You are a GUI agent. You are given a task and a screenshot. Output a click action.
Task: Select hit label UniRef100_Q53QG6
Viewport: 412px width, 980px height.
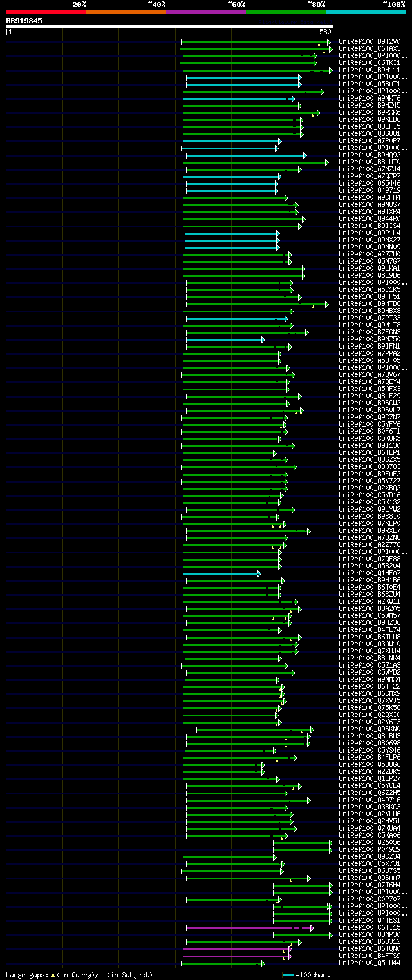click(x=370, y=764)
